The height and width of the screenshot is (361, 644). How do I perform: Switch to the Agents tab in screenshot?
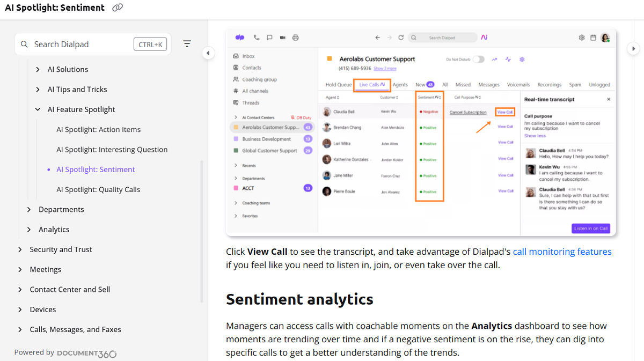[x=400, y=85]
